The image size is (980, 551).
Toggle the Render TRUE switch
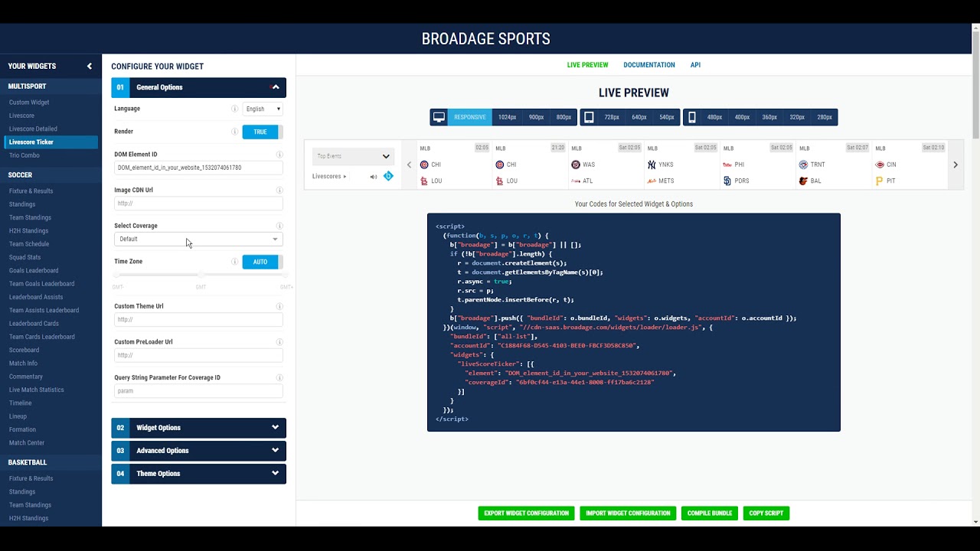pyautogui.click(x=263, y=132)
